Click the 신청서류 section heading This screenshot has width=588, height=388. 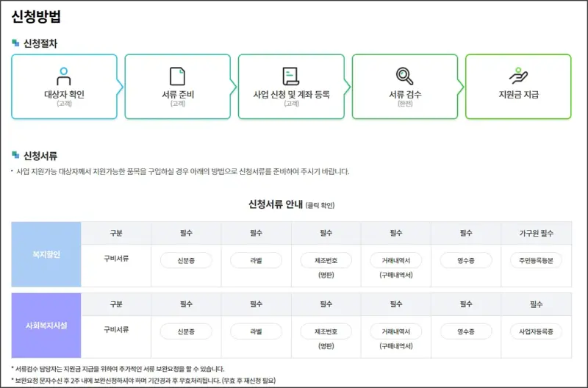click(x=40, y=156)
